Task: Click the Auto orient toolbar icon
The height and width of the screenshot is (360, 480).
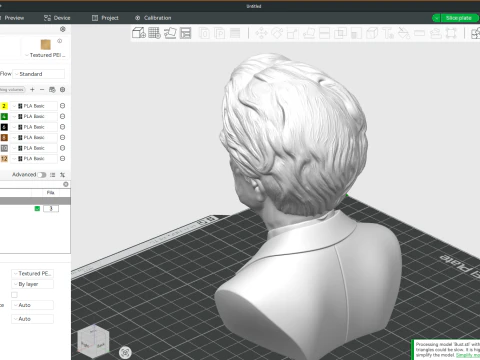Action: 170,33
